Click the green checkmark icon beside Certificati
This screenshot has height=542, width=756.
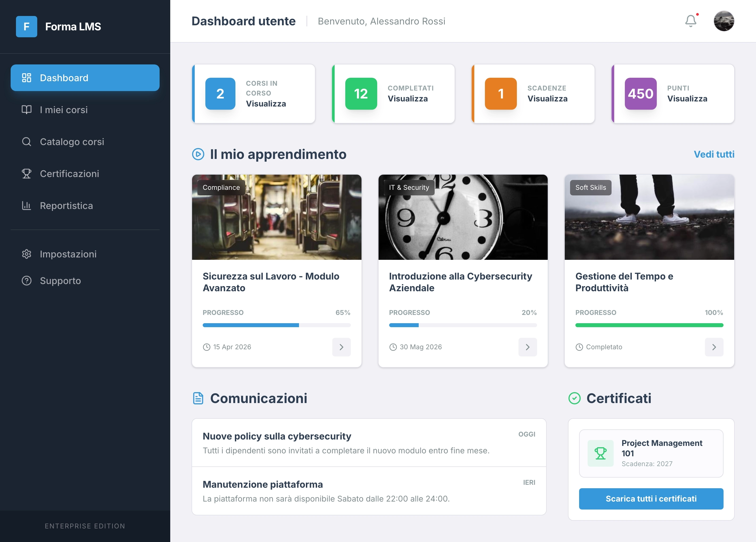click(x=574, y=398)
